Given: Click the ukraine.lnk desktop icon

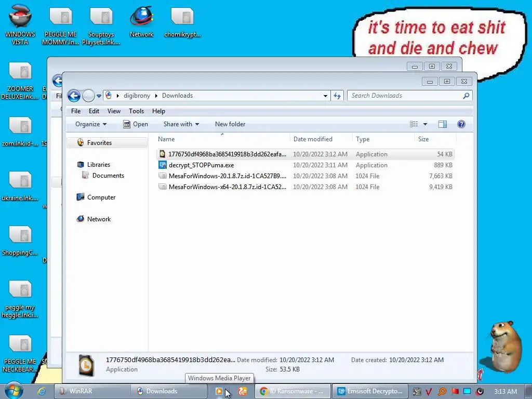Looking at the screenshot, I should tap(20, 186).
